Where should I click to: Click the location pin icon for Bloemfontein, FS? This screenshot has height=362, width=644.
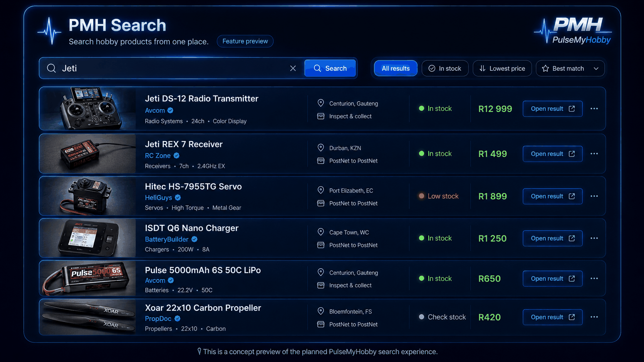(320, 311)
